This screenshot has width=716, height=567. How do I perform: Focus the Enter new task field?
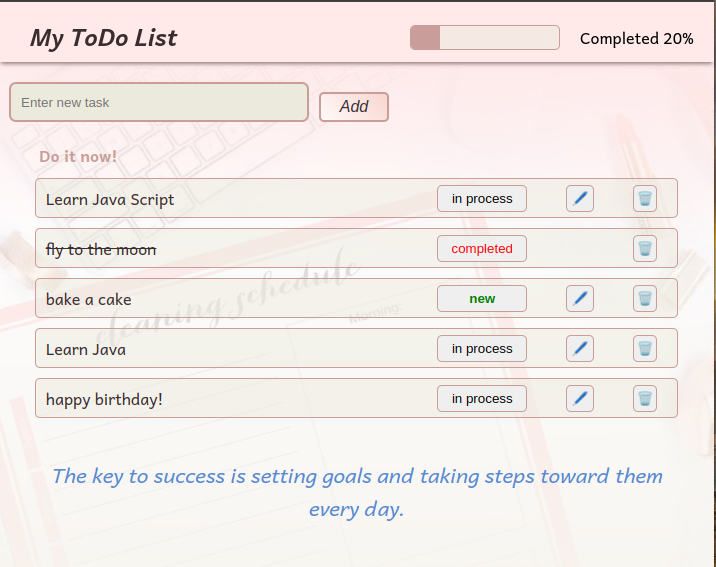coord(159,102)
